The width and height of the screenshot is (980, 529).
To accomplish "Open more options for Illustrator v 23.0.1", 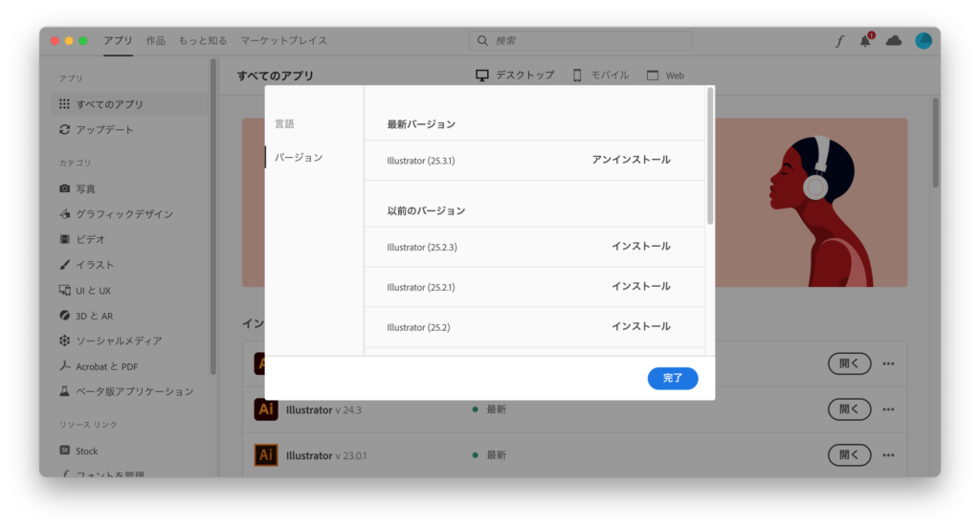I will coord(888,455).
